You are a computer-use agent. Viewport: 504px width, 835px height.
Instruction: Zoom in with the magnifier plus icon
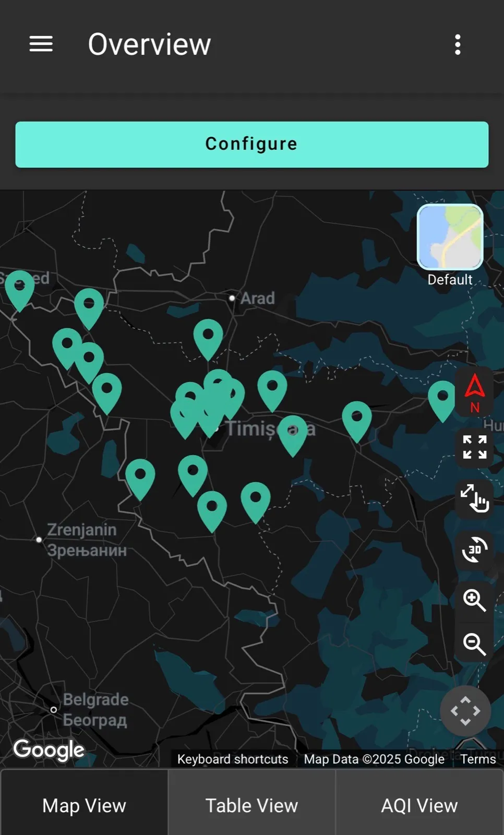pyautogui.click(x=474, y=600)
